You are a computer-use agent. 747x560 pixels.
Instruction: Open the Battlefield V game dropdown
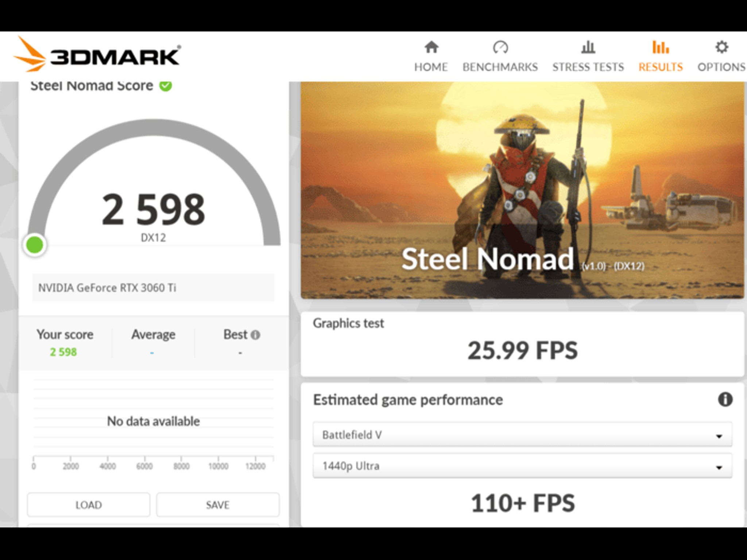tap(522, 435)
